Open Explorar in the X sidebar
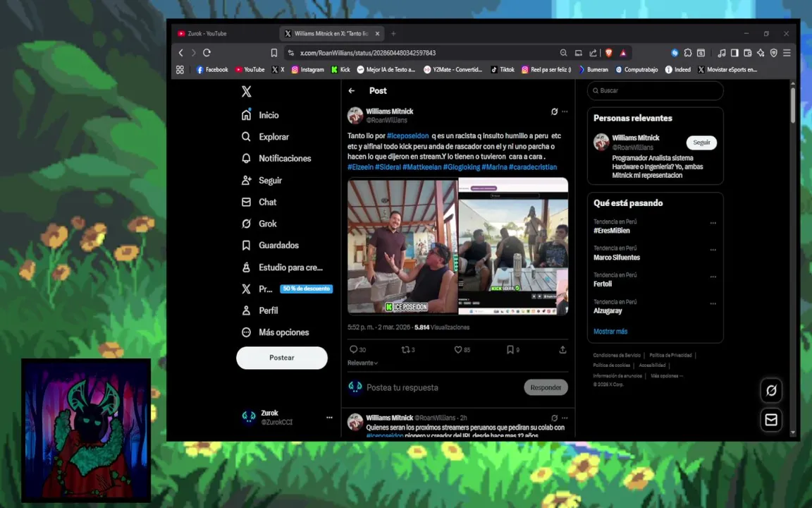This screenshot has height=508, width=812. (266, 137)
